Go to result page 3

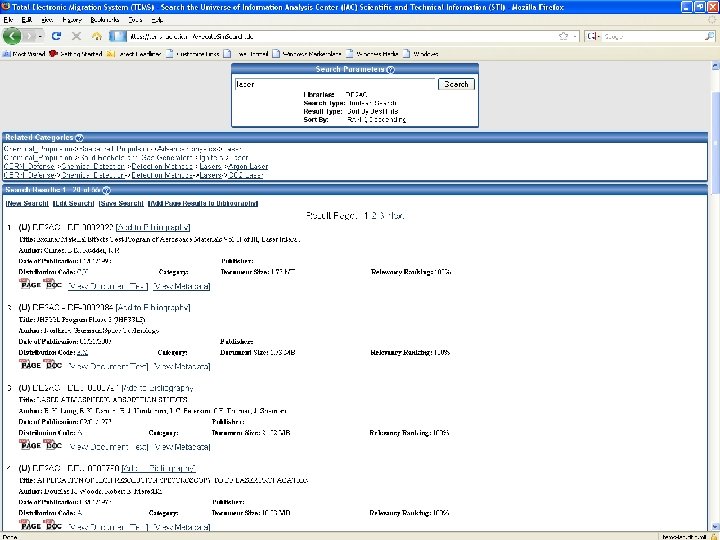(382, 215)
